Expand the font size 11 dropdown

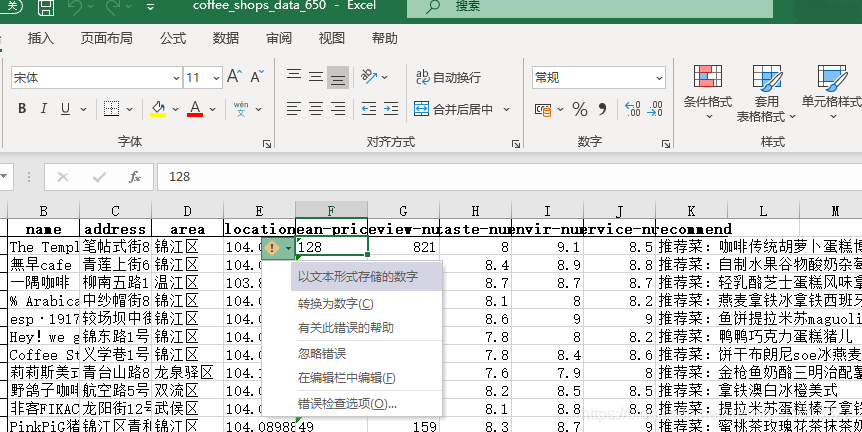click(216, 78)
